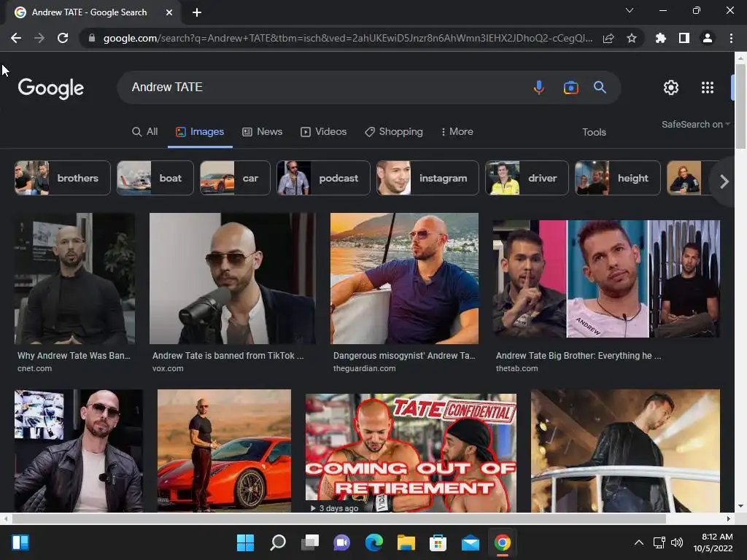Open a new tab with plus button
The image size is (747, 560).
(197, 12)
